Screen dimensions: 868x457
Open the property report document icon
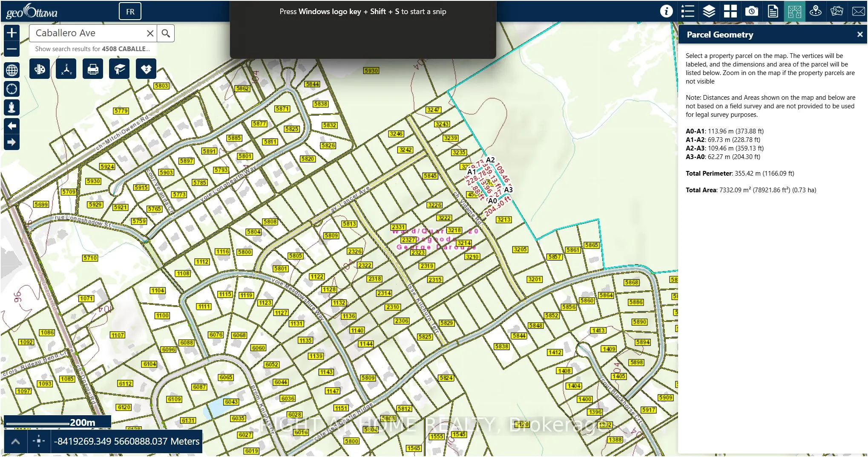coord(773,11)
